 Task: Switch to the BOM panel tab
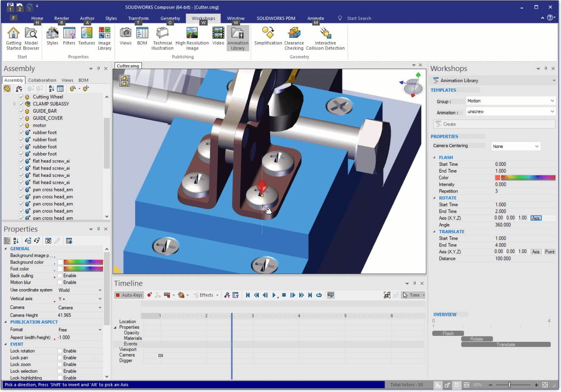pos(83,80)
